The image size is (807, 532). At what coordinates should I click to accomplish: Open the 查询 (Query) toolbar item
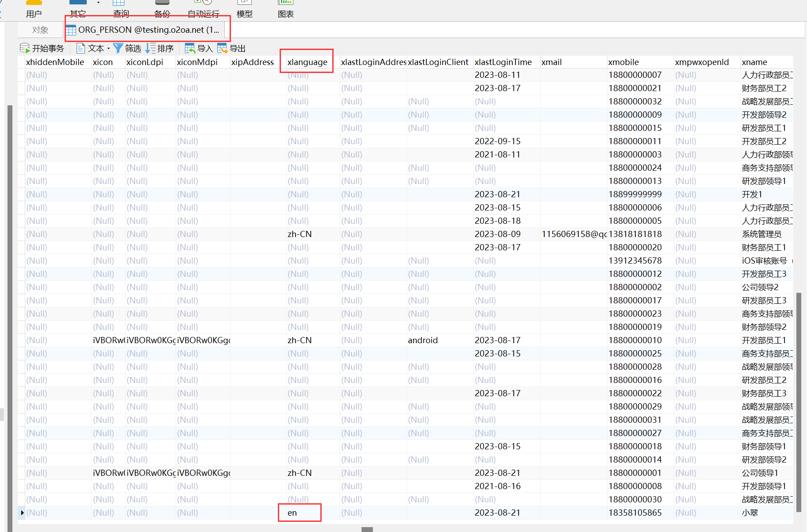click(121, 9)
